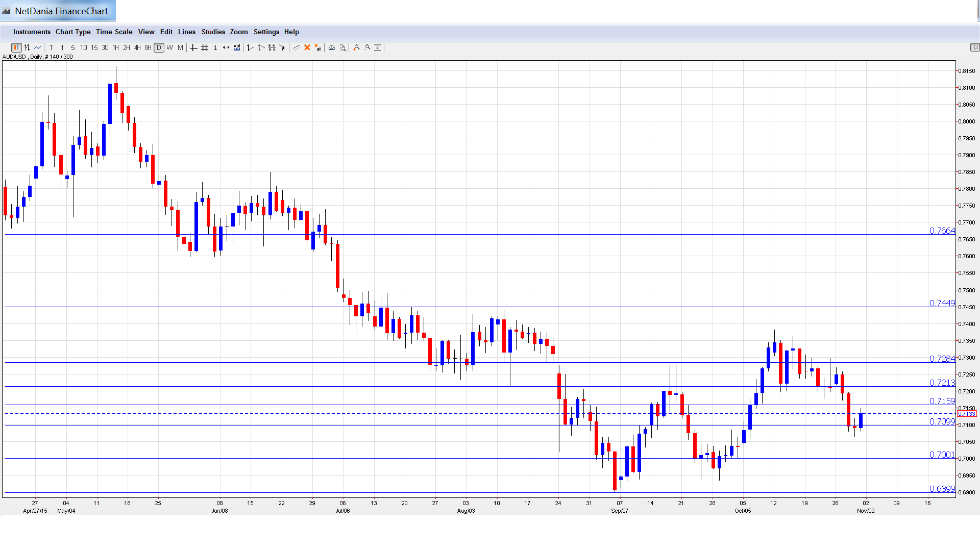Open the Chart Type menu
Image resolution: width=980 pixels, height=551 pixels.
point(73,32)
